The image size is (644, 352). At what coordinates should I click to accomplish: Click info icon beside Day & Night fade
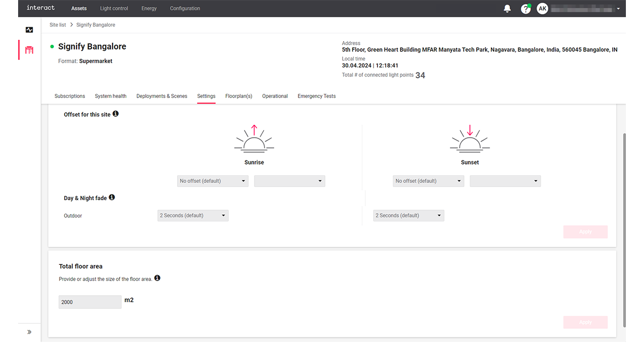point(112,198)
